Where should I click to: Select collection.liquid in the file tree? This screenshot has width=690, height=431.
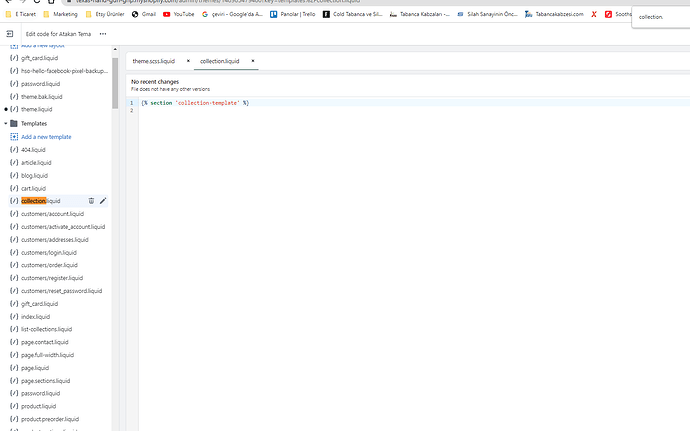coord(40,201)
